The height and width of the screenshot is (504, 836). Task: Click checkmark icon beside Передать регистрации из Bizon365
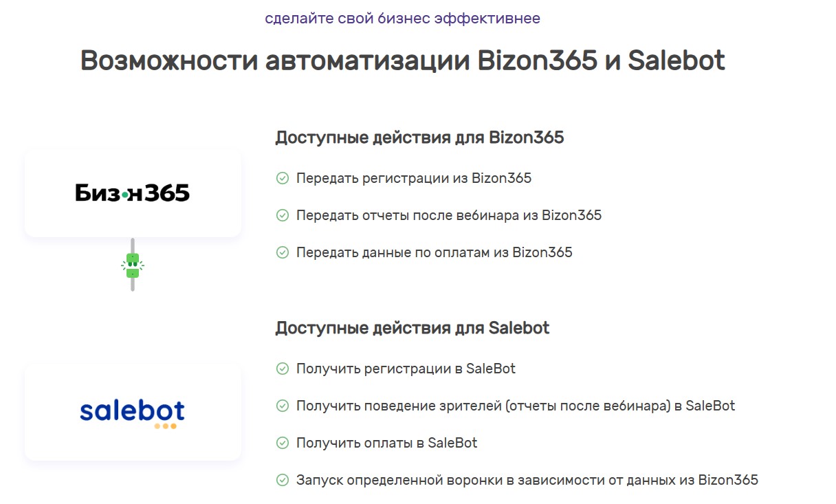tap(283, 179)
